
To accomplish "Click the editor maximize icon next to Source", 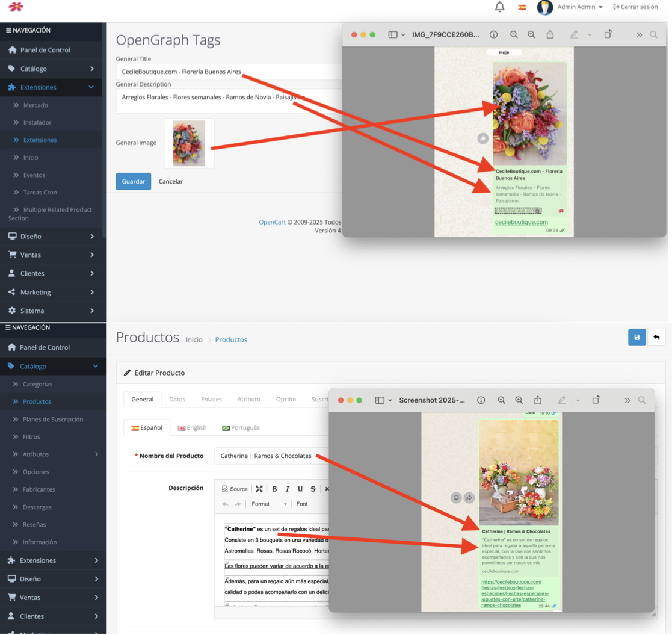I will point(259,489).
